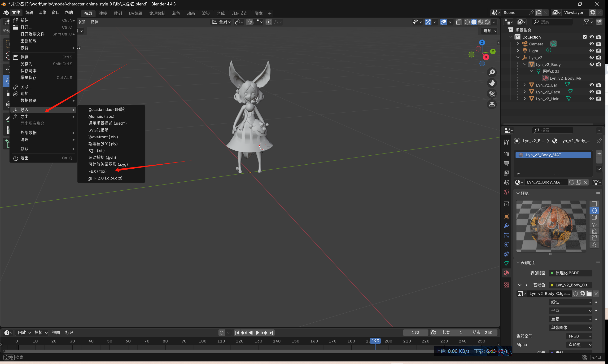Open the Render properties tab icon
This screenshot has height=364, width=608.
(506, 154)
